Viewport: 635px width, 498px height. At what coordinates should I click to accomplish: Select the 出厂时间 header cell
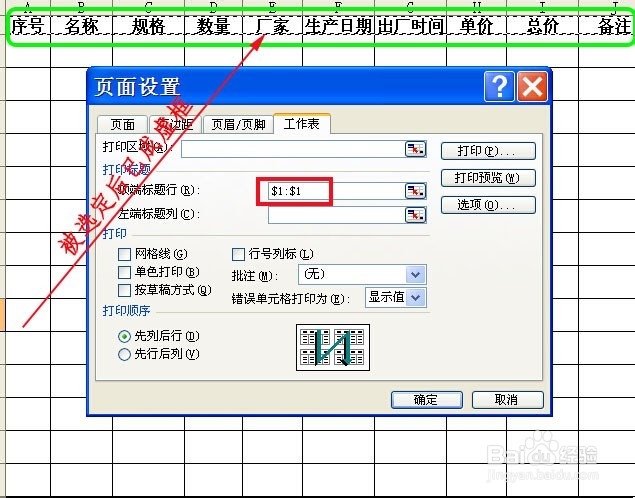[x=411, y=26]
